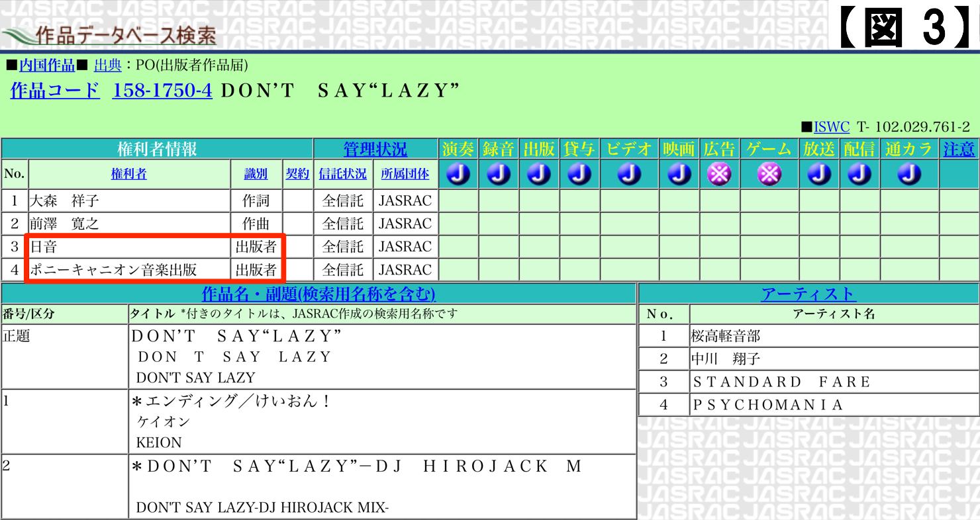Open 作品名・副題(検索用名称を含む) link
The image size is (980, 520).
(x=318, y=293)
